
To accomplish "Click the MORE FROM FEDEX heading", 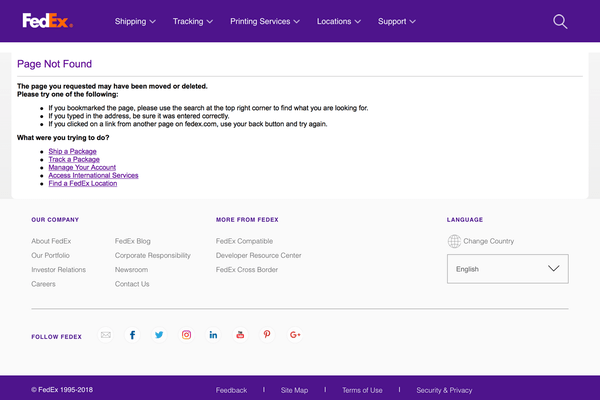I will 247,220.
